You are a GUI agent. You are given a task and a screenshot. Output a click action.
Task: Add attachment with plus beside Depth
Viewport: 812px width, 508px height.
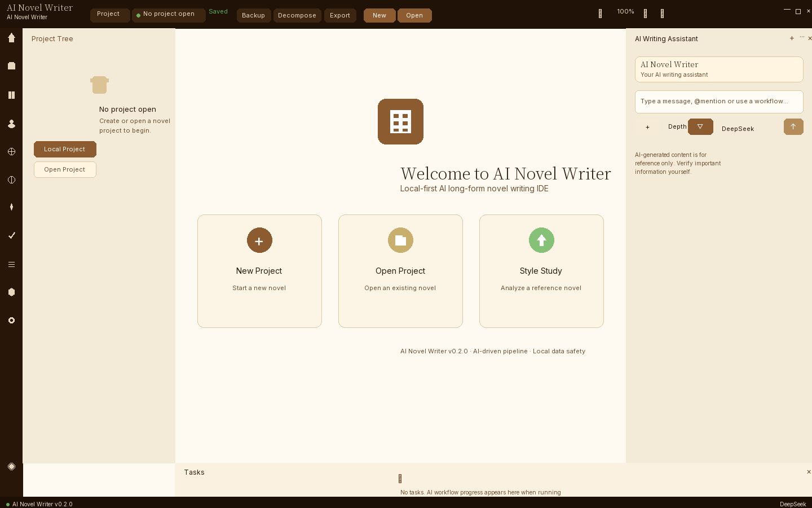[647, 127]
